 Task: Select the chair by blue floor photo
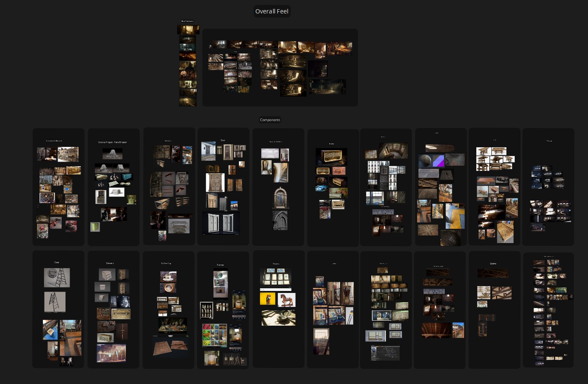coord(50,330)
